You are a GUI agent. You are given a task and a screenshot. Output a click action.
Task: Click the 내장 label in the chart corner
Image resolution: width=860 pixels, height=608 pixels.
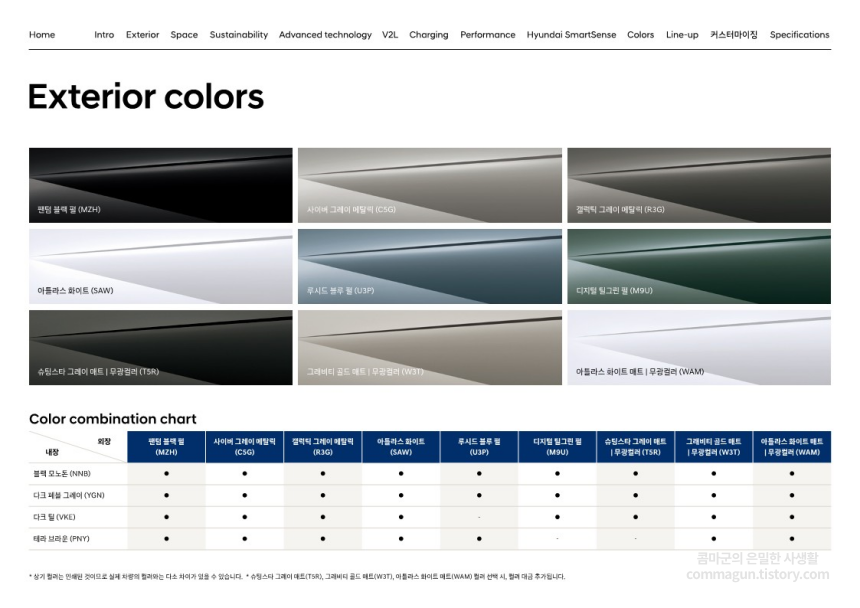tap(52, 452)
